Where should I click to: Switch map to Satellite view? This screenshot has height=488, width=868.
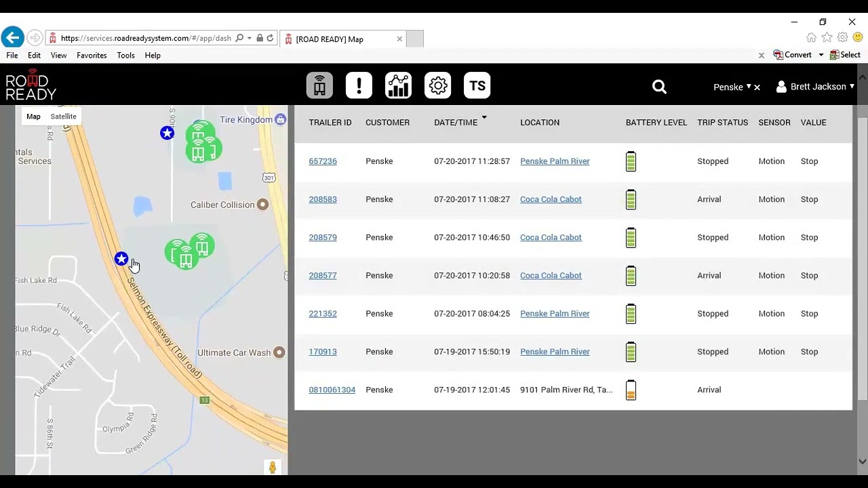tap(63, 117)
